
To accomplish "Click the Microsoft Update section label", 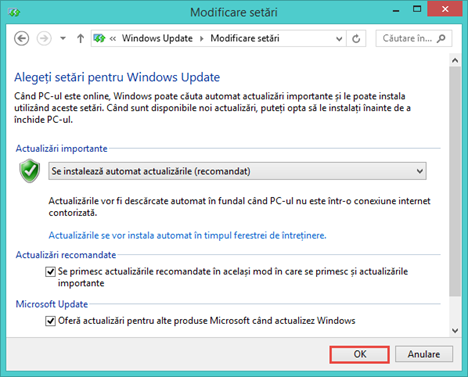I will [x=52, y=304].
